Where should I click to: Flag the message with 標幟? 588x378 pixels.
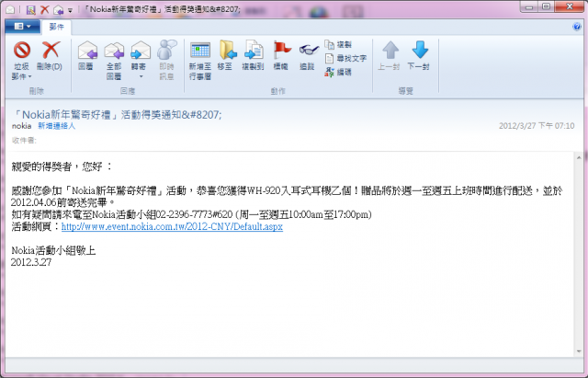(x=281, y=56)
